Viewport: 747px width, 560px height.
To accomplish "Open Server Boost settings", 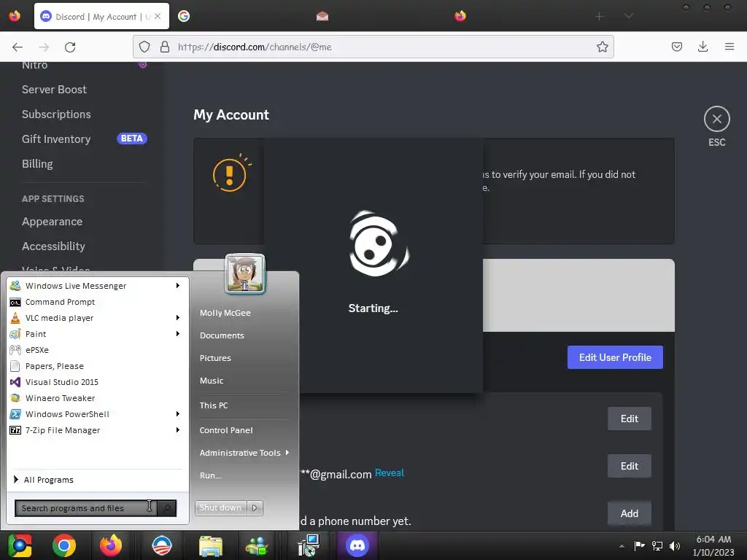I will pos(54,90).
